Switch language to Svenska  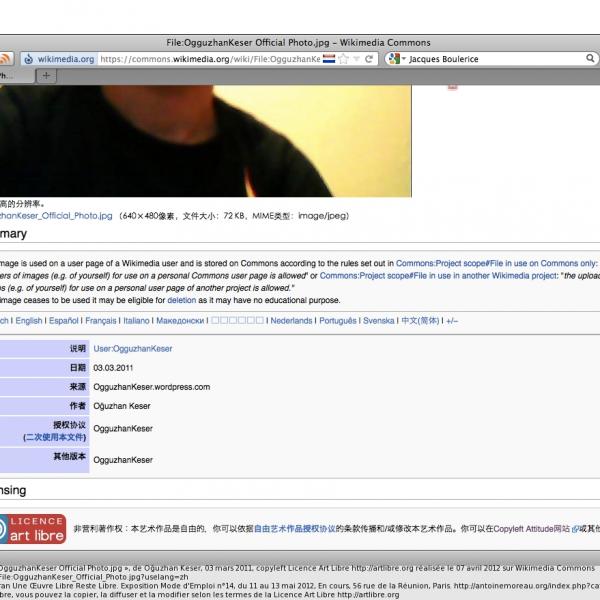point(378,321)
